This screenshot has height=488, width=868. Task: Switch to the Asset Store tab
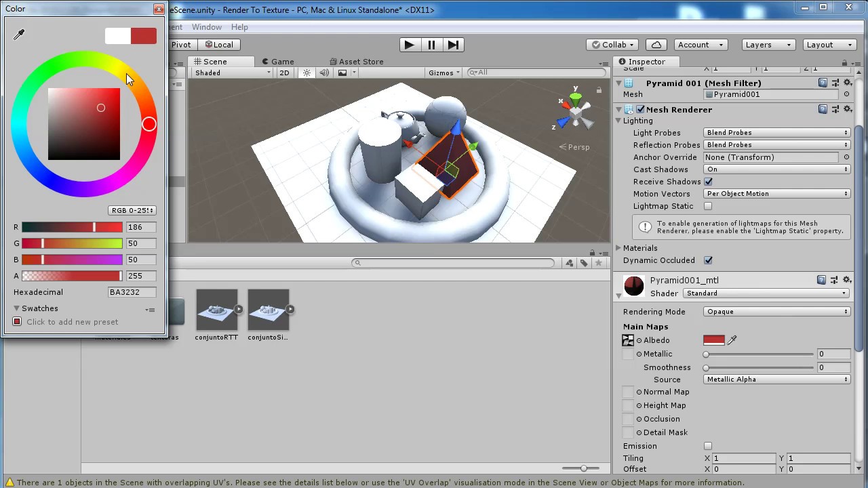[x=357, y=62]
